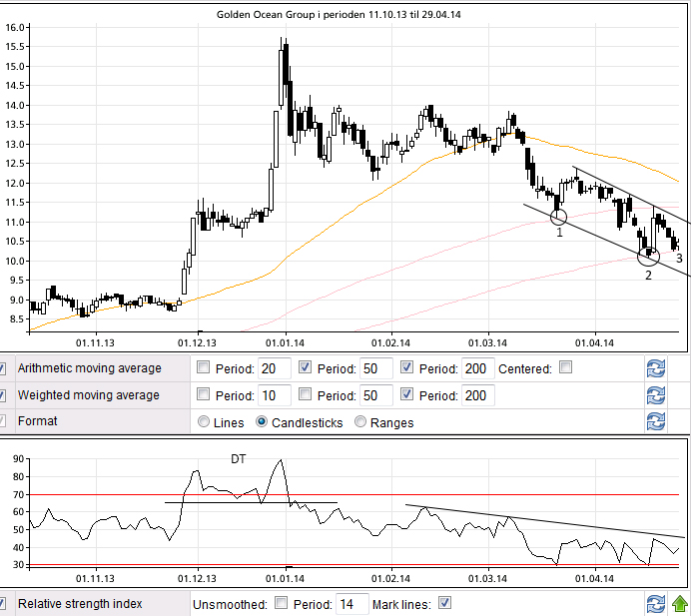Image resolution: width=691 pixels, height=616 pixels.
Task: Click refresh icon for Weighted moving average
Action: point(655,395)
